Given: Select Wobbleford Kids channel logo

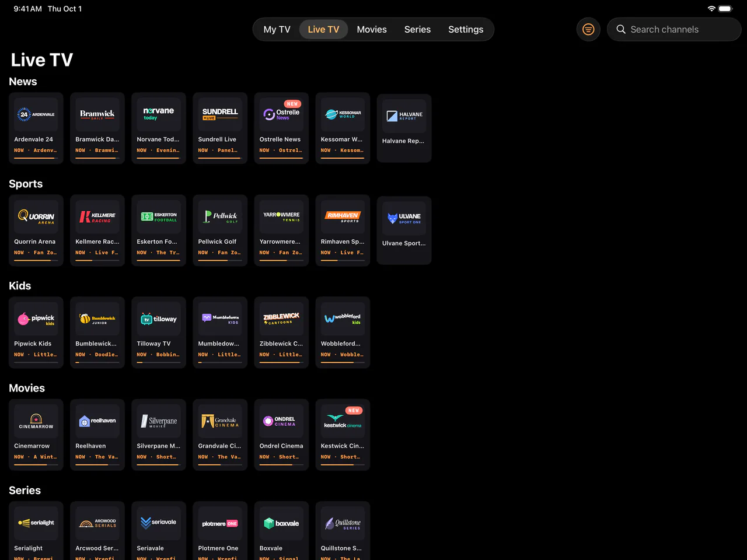Looking at the screenshot, I should 343,318.
